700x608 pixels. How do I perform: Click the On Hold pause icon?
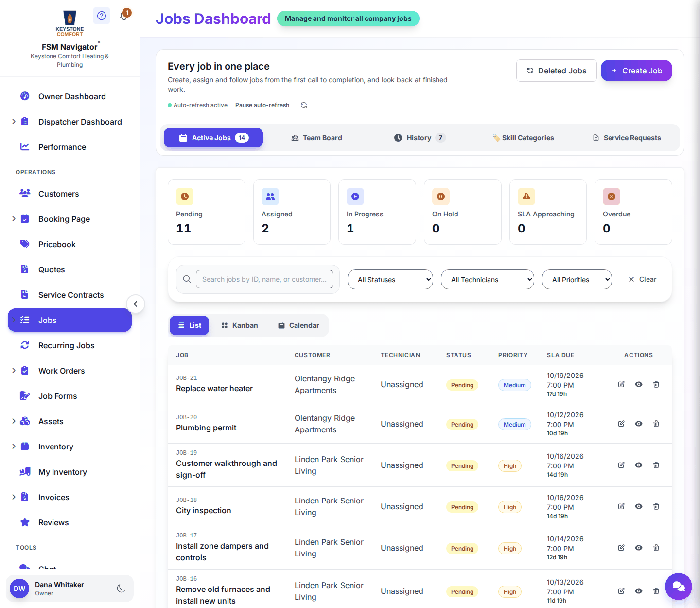(441, 197)
